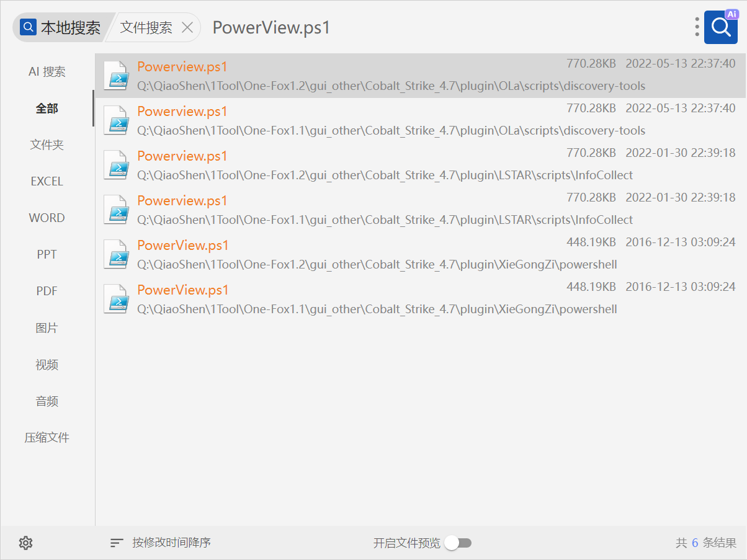Click the PowerView.ps1 search input field
The width and height of the screenshot is (747, 560).
[434, 27]
